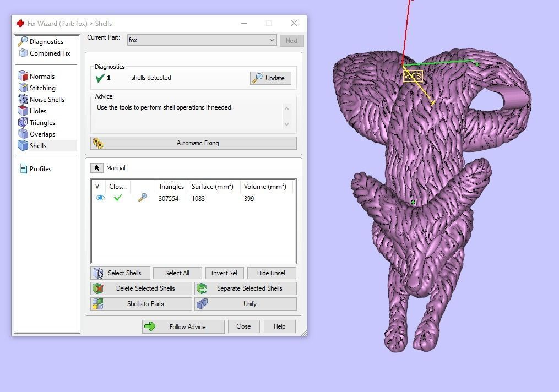Image resolution: width=559 pixels, height=392 pixels.
Task: Select the Overlaps fix step
Action: [x=37, y=134]
